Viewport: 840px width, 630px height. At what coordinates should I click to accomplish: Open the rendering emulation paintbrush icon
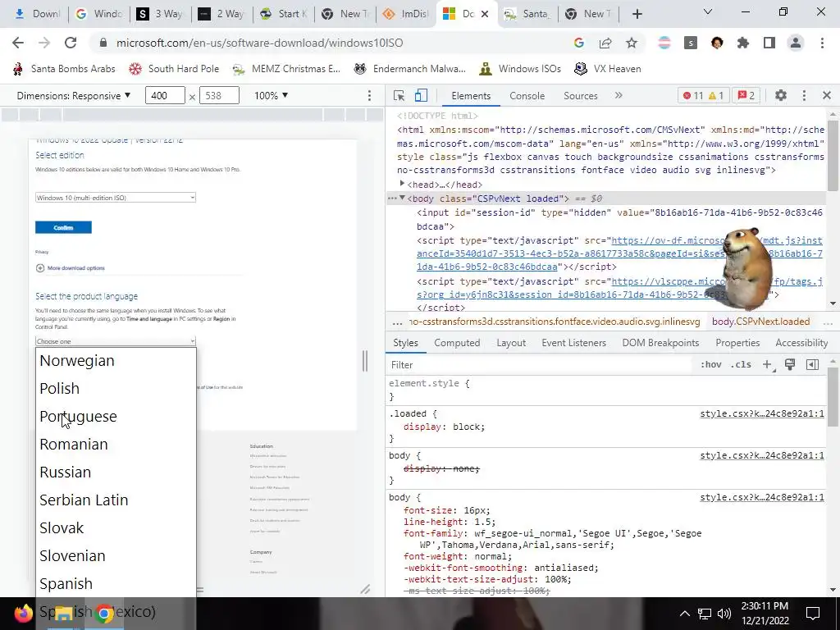point(790,365)
